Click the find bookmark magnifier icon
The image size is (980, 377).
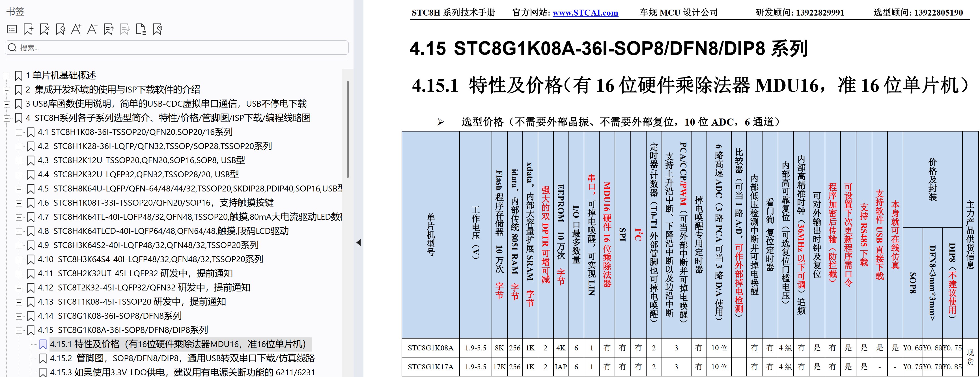[x=61, y=29]
